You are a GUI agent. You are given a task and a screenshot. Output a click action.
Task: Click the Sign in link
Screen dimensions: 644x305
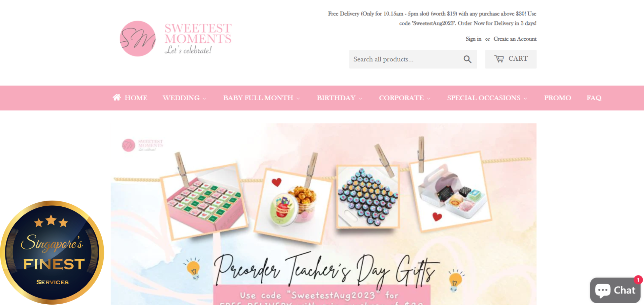click(473, 39)
